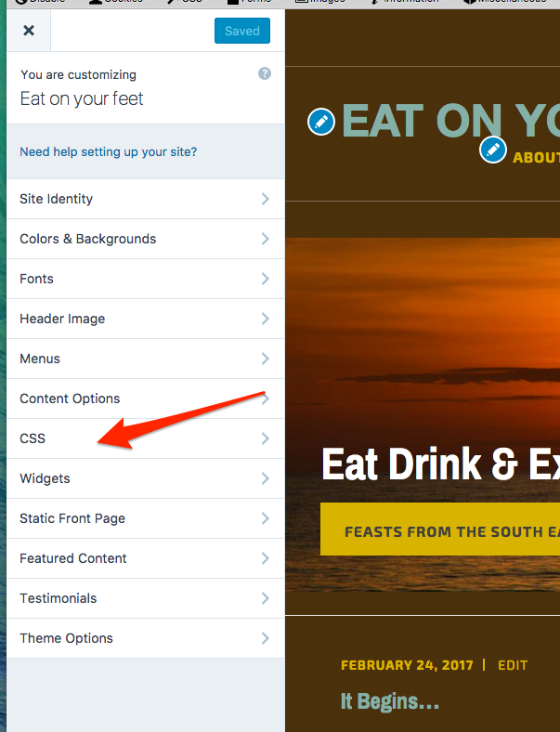This screenshot has height=732, width=560.
Task: Expand the Header Image chevron
Action: 265,319
